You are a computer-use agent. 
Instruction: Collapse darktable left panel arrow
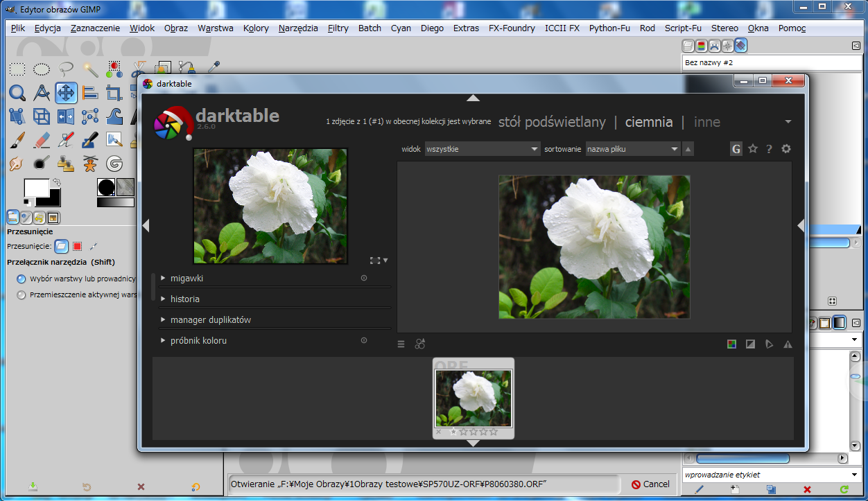pyautogui.click(x=146, y=225)
